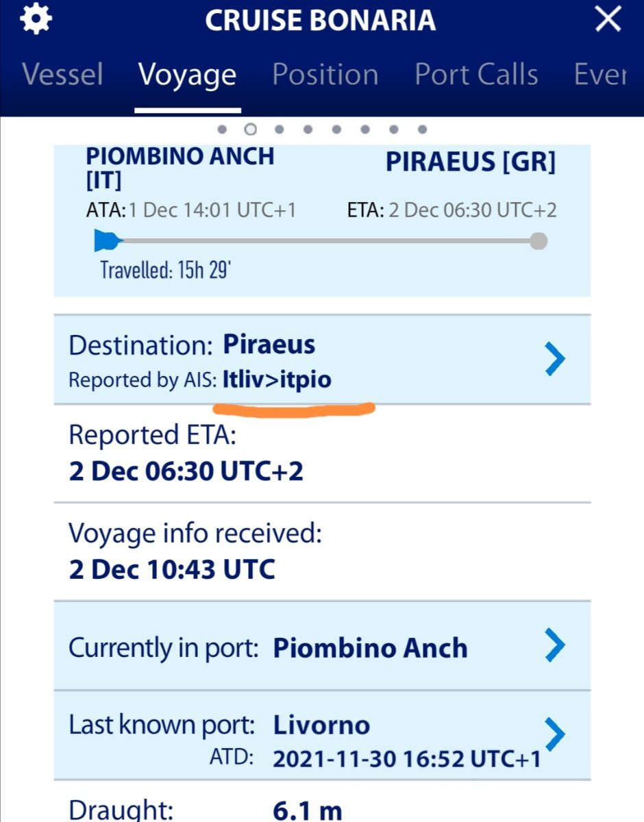
Task: Open the Piraeus destination link
Action: tap(269, 345)
